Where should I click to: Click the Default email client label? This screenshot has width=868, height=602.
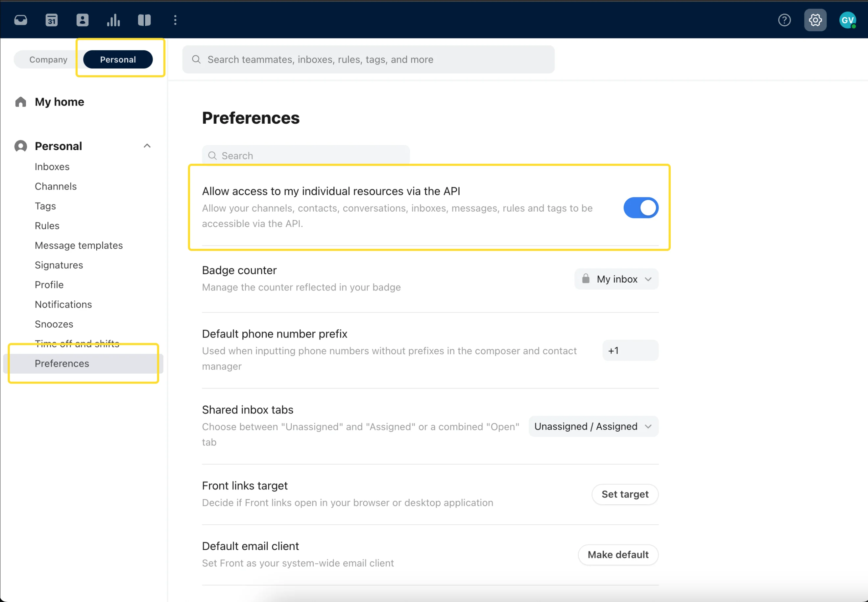click(250, 546)
